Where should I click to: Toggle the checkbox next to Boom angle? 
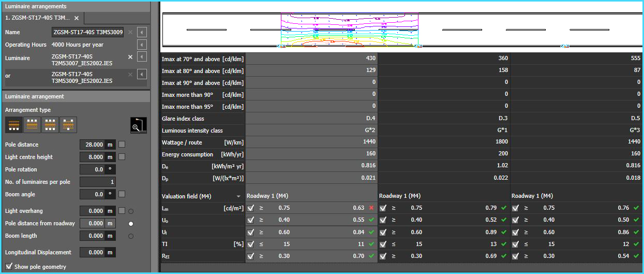coord(122,194)
